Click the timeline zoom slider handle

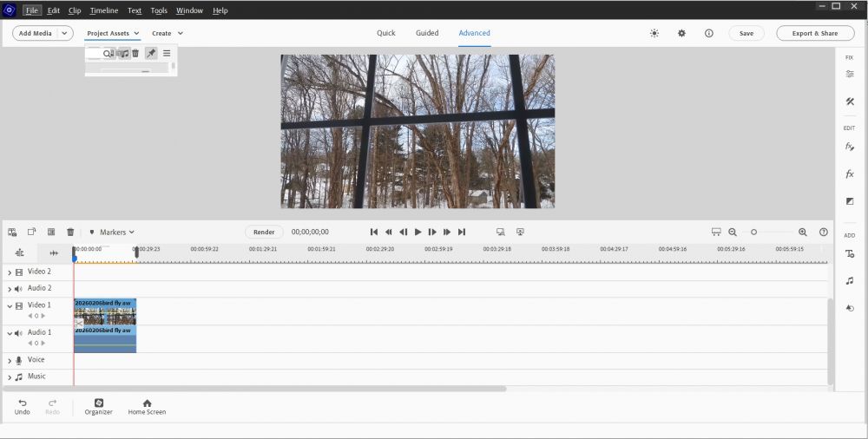point(753,232)
